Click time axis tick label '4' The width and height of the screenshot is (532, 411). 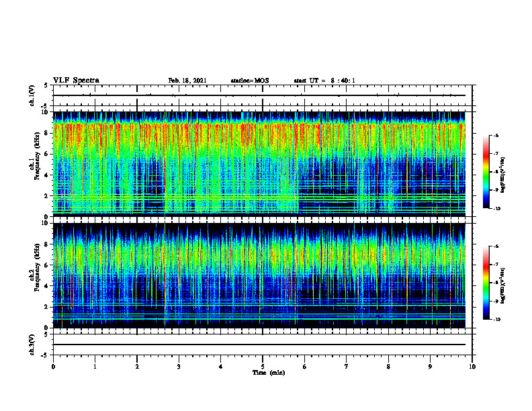tap(221, 367)
